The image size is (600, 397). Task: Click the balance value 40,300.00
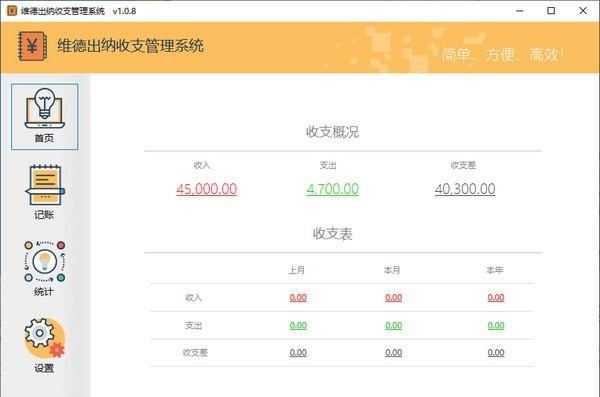tap(465, 189)
